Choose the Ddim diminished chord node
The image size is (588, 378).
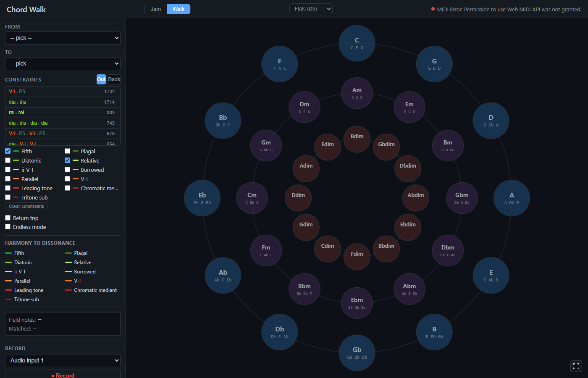298,198
